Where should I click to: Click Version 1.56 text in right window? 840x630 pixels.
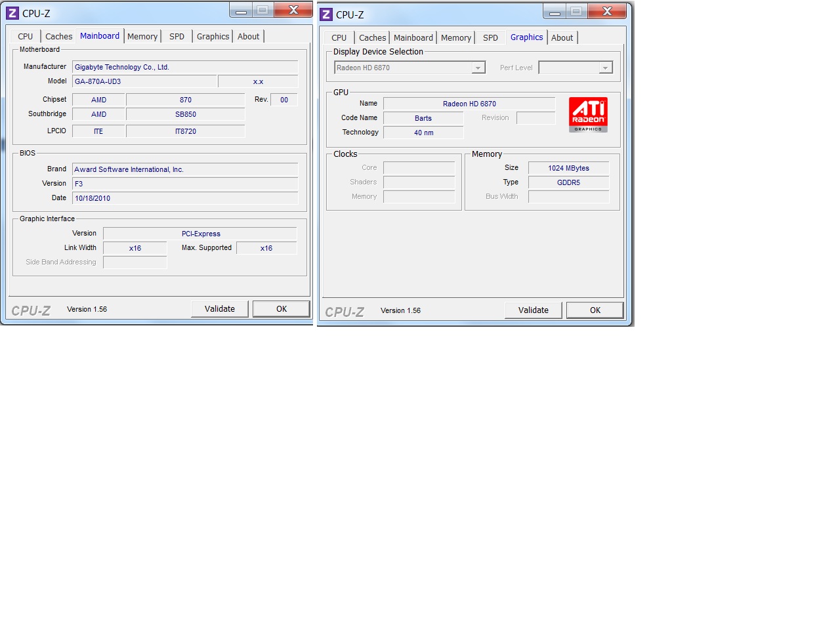click(400, 310)
